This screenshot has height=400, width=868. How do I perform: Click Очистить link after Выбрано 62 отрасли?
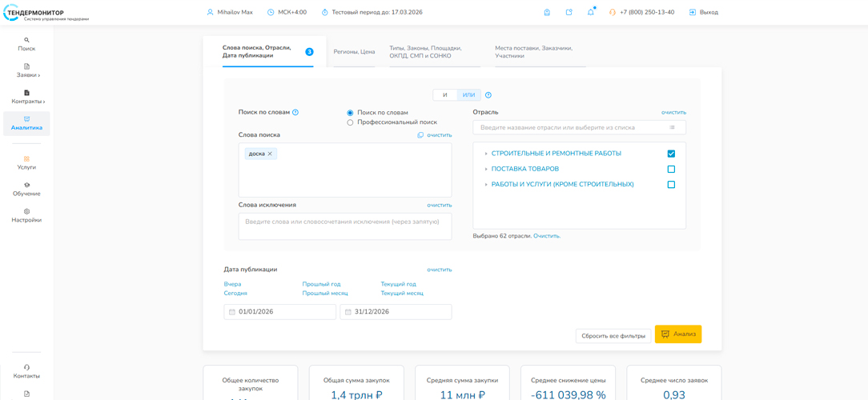[547, 236]
